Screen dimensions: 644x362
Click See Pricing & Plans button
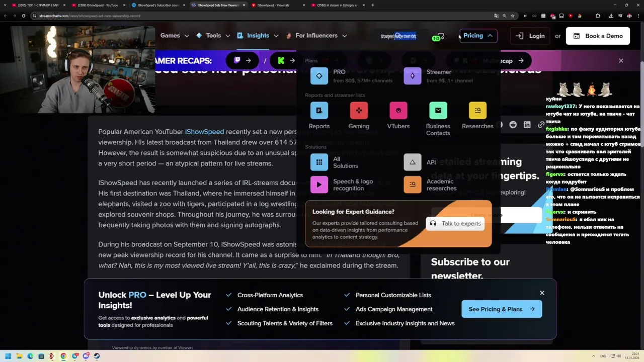[x=502, y=309]
